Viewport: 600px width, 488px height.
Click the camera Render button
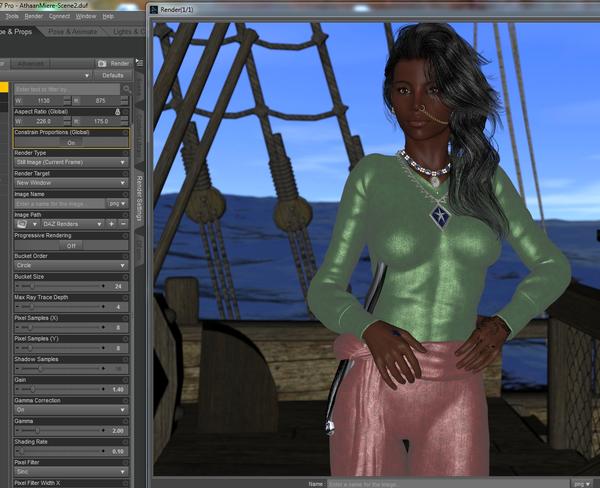coord(113,64)
